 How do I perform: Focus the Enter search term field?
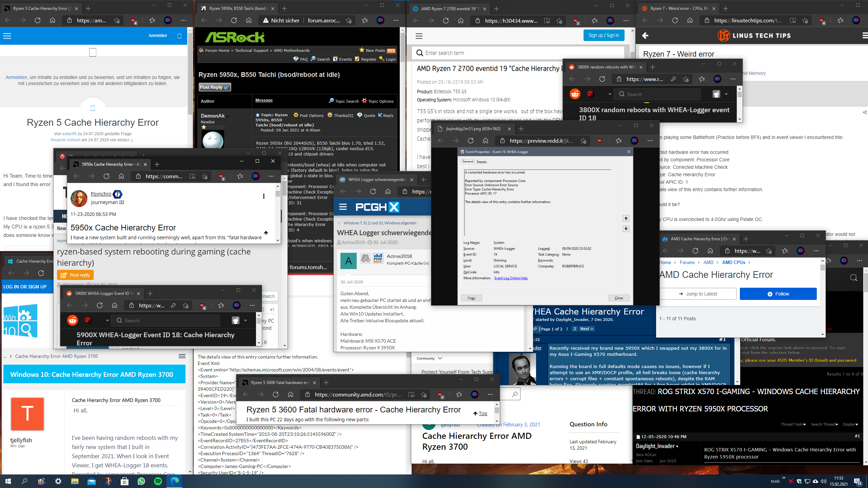[x=519, y=53]
